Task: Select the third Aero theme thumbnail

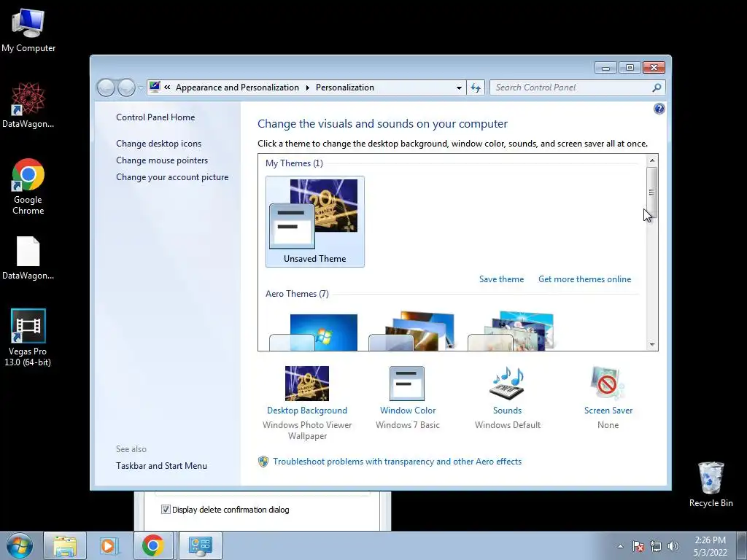Action: pos(511,332)
